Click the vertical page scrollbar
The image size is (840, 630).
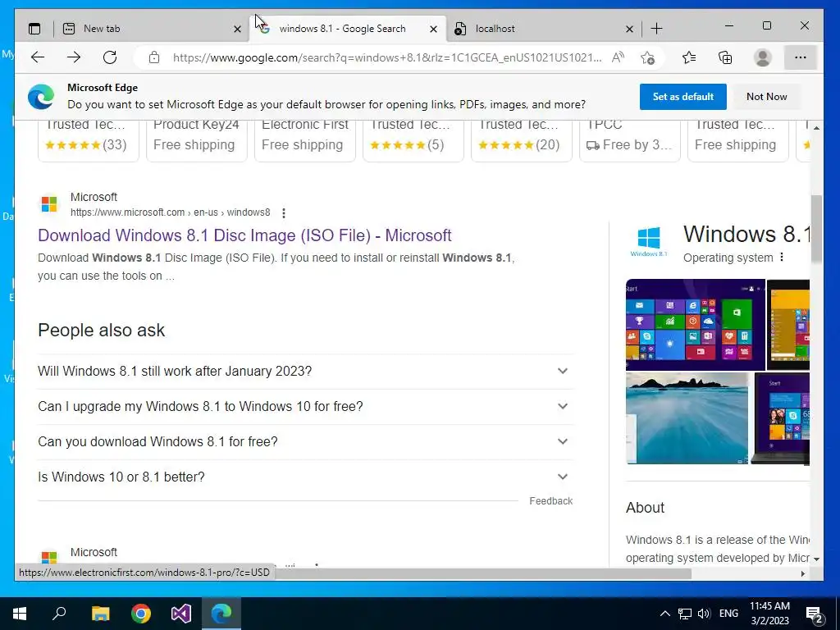pos(816,230)
